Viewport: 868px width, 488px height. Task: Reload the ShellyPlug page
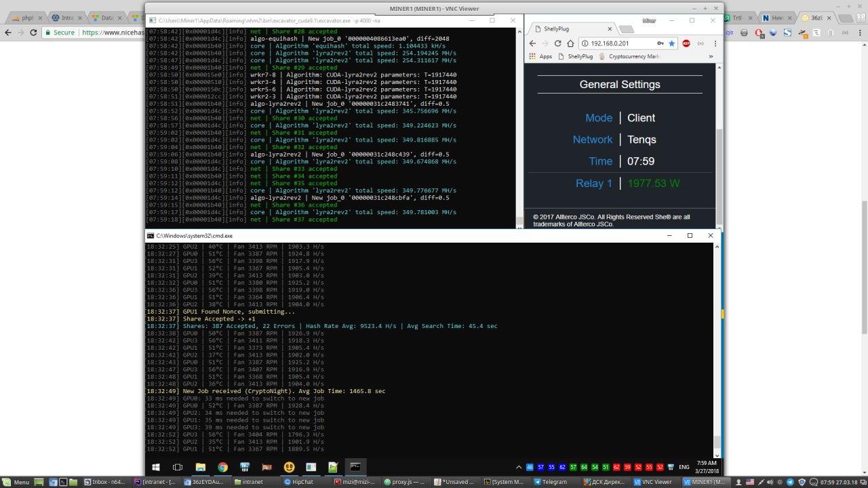[x=558, y=43]
